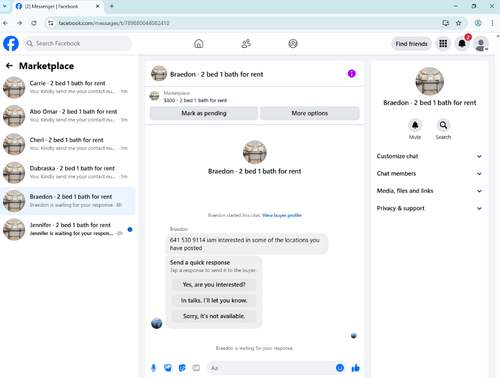The image size is (500, 378).
Task: Select Braedon's conversation in list
Action: pyautogui.click(x=68, y=201)
